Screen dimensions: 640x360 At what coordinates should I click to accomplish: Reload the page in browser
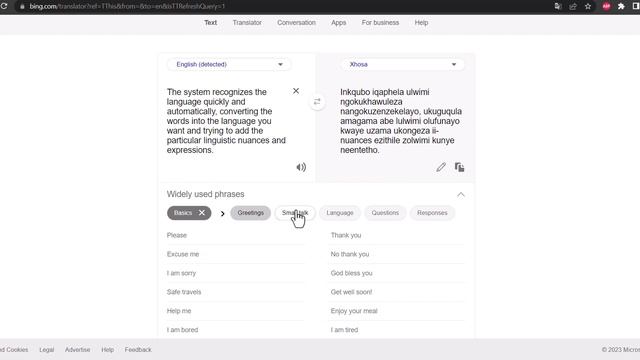point(4,6)
